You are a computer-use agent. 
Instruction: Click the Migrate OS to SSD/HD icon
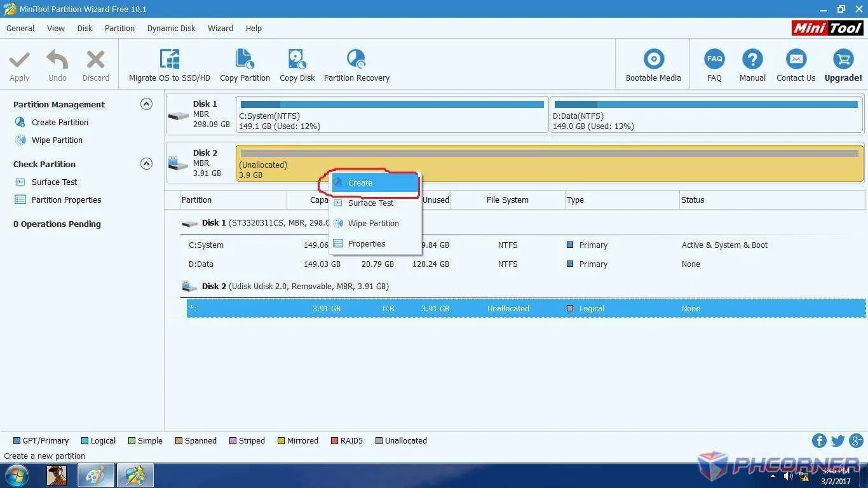pos(170,59)
